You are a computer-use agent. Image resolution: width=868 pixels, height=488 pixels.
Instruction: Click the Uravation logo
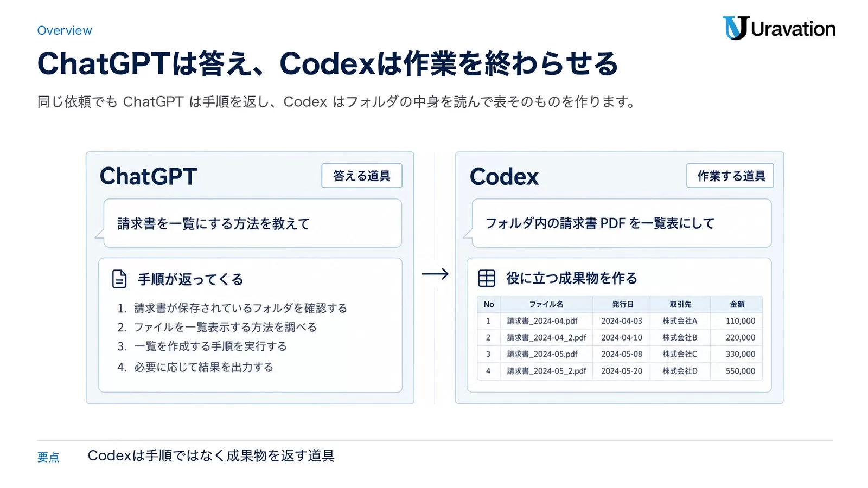[778, 28]
